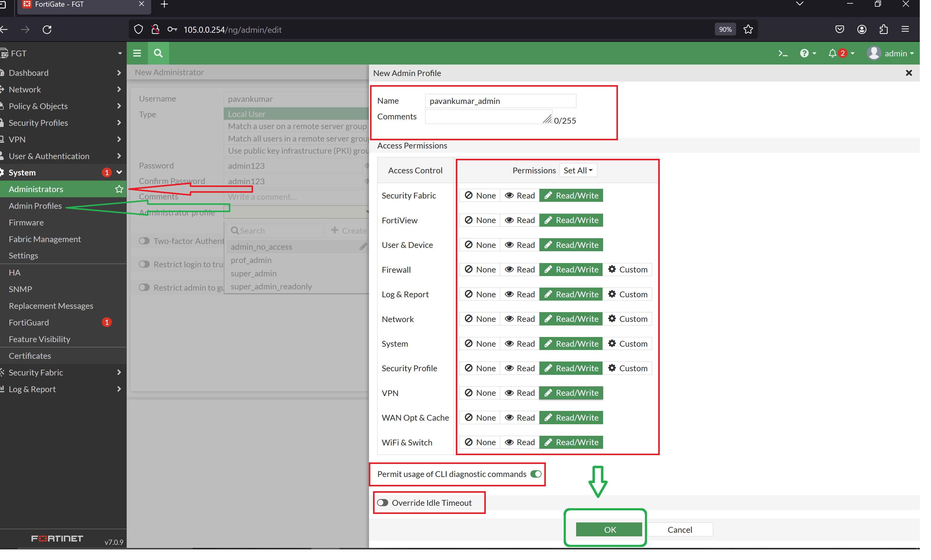931x560 pixels.
Task: Enable the Override Idle Timeout toggle
Action: pyautogui.click(x=383, y=503)
